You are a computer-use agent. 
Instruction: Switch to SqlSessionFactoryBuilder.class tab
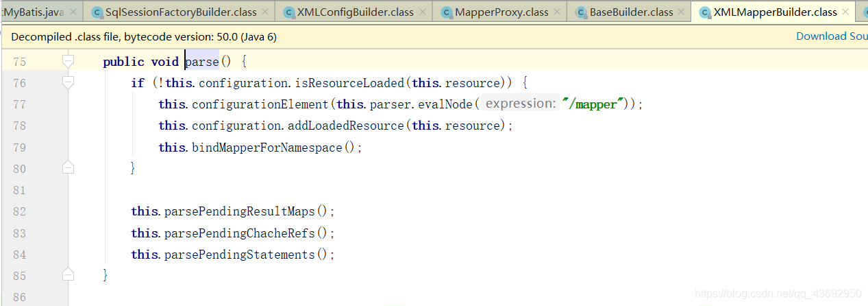[179, 12]
